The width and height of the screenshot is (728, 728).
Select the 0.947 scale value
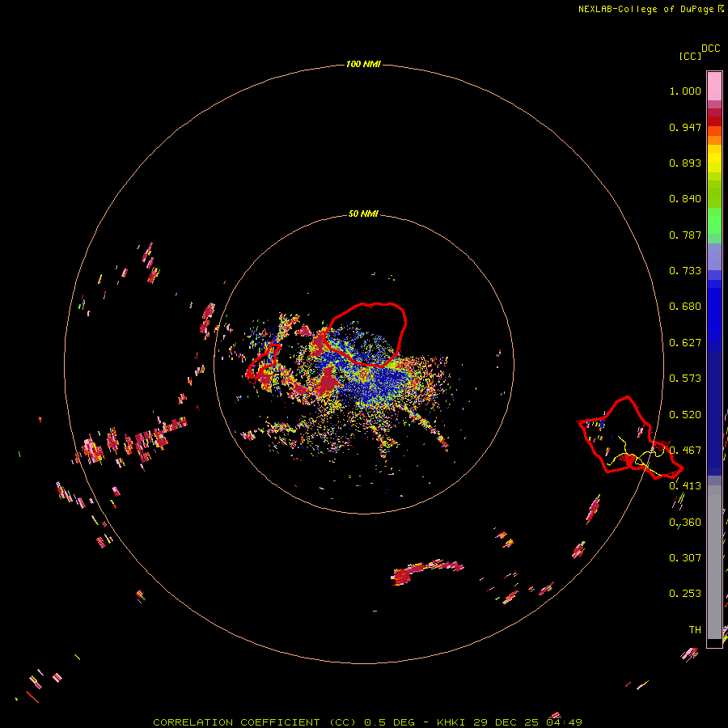coord(685,127)
